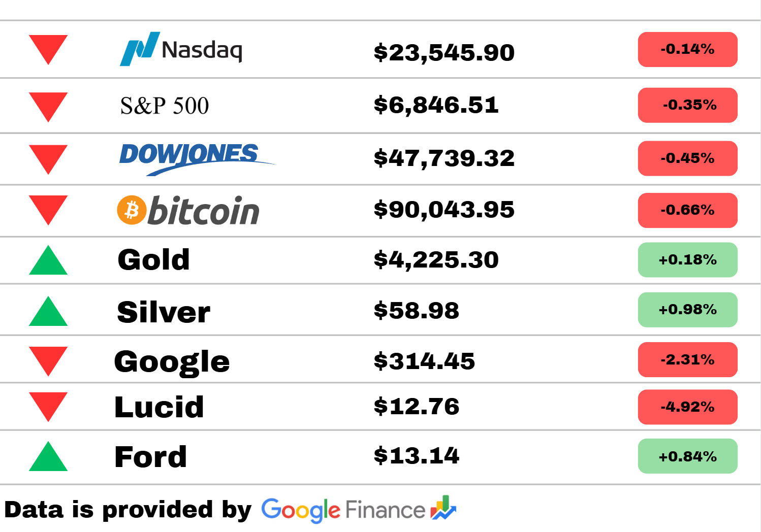Screen dimensions: 761x532
Task: Click the orange Bitcoin coin icon
Action: 132,210
